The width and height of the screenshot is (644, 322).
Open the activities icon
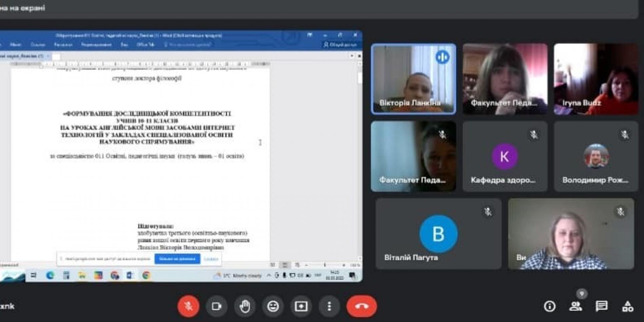pyautogui.click(x=627, y=306)
